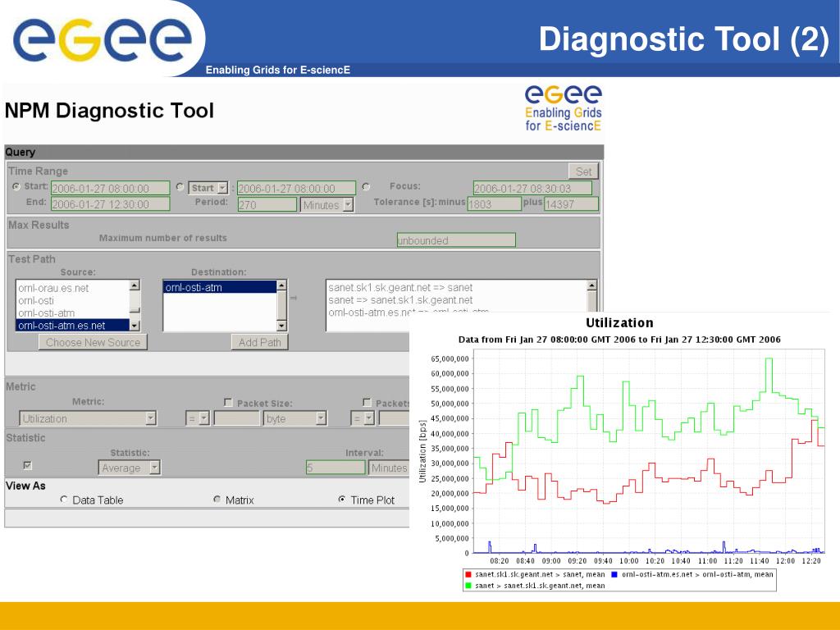Click the Interval value field
840x630 pixels.
(x=336, y=468)
